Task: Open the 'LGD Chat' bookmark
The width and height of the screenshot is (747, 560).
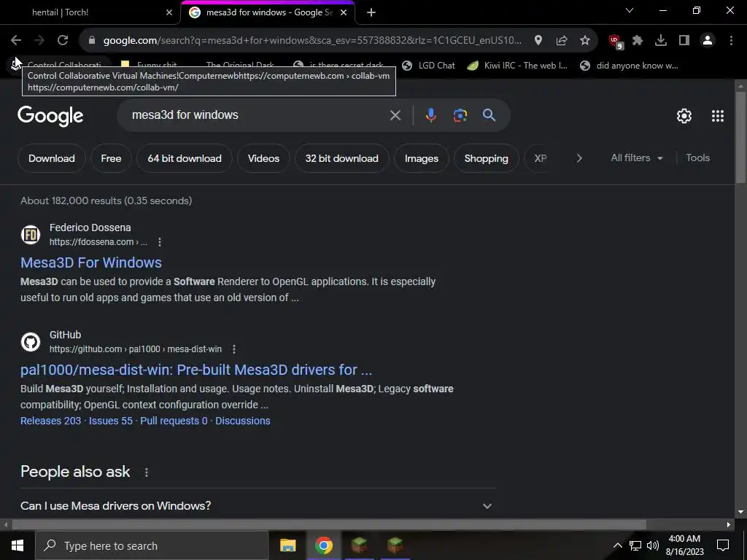Action: tap(428, 66)
